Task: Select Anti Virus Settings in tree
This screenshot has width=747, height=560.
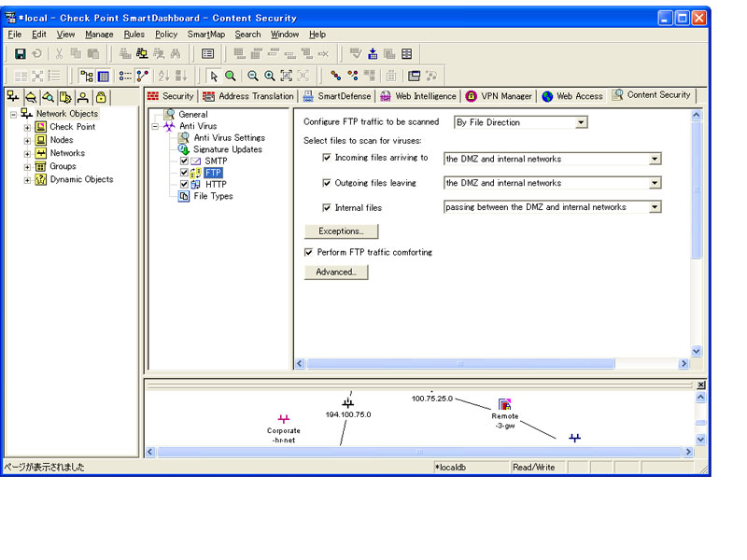Action: tap(229, 137)
